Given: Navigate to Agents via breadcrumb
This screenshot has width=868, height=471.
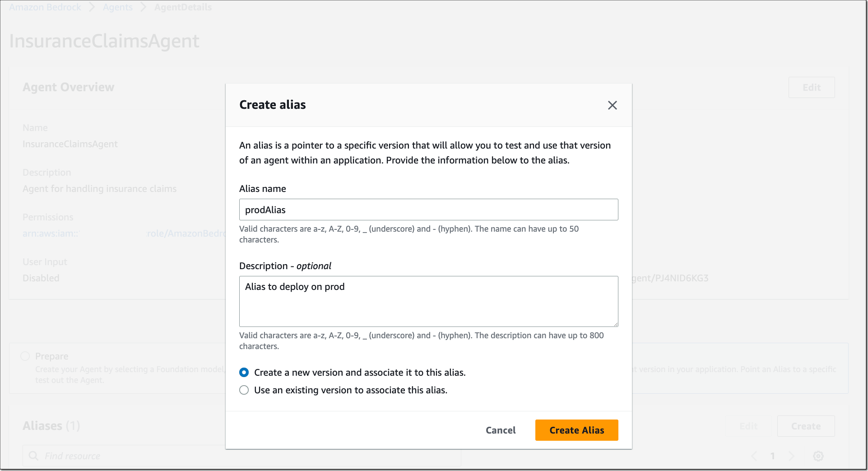Looking at the screenshot, I should click(x=117, y=7).
